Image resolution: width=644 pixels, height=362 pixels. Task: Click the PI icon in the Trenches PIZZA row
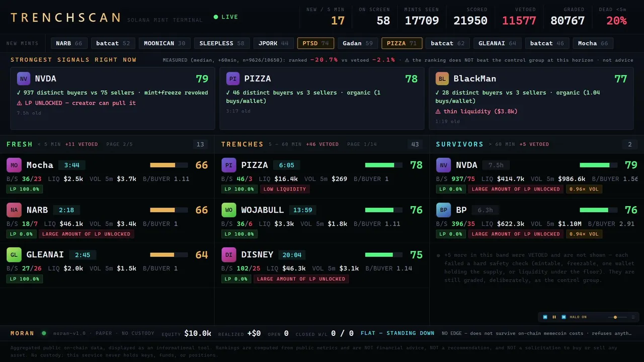(229, 165)
